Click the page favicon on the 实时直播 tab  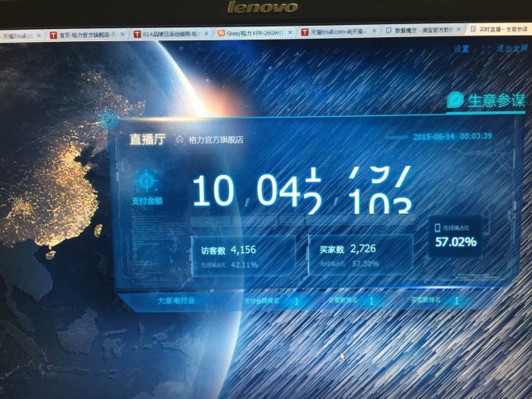click(x=472, y=30)
